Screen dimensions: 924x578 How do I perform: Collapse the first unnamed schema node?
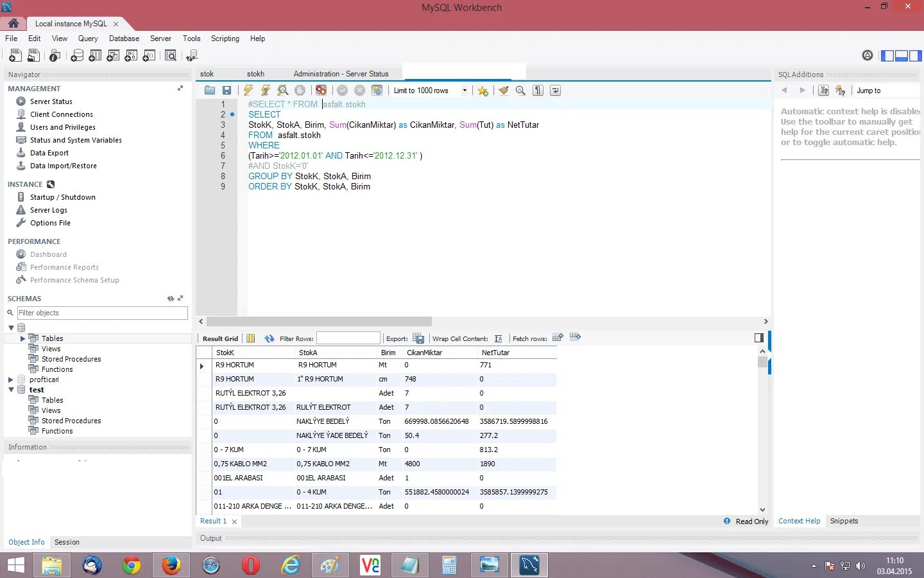click(x=11, y=328)
